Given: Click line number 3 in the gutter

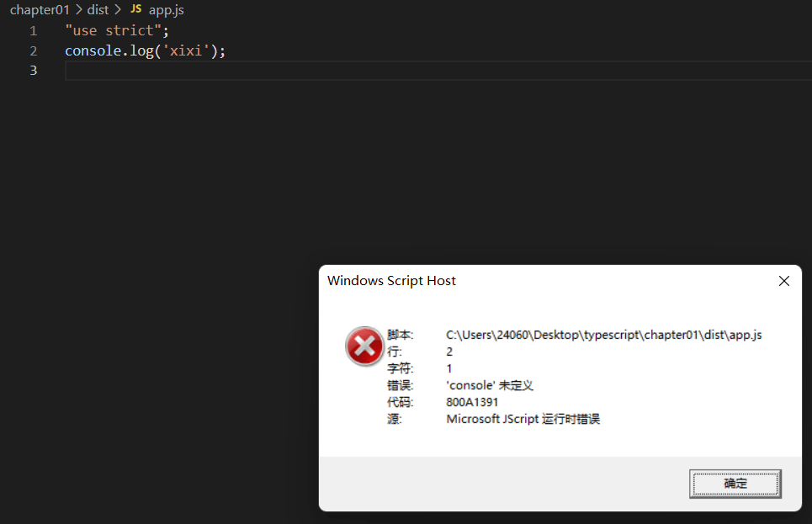Looking at the screenshot, I should click(x=33, y=71).
